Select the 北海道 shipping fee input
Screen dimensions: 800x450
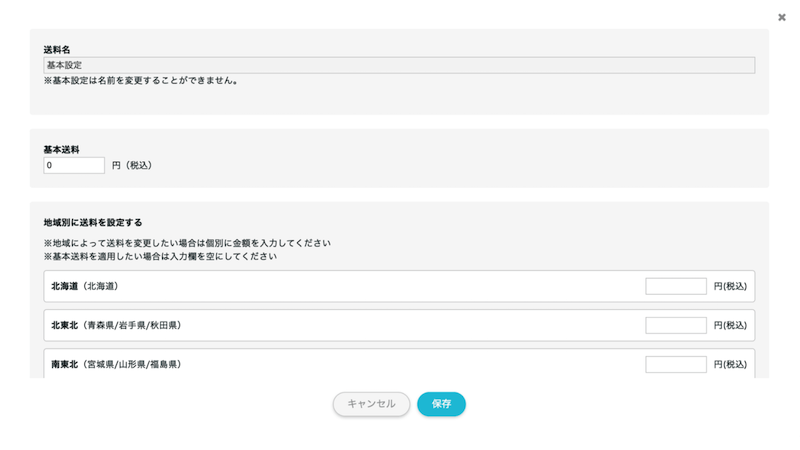pos(675,286)
